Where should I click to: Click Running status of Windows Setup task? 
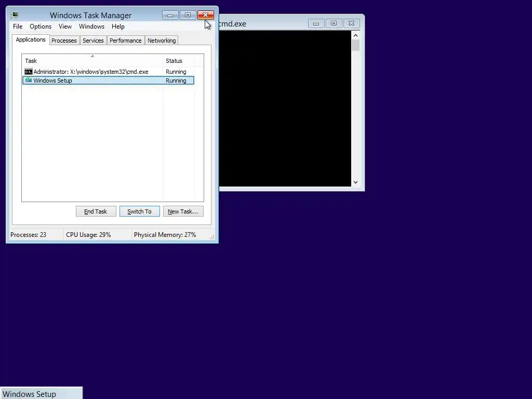(x=176, y=81)
